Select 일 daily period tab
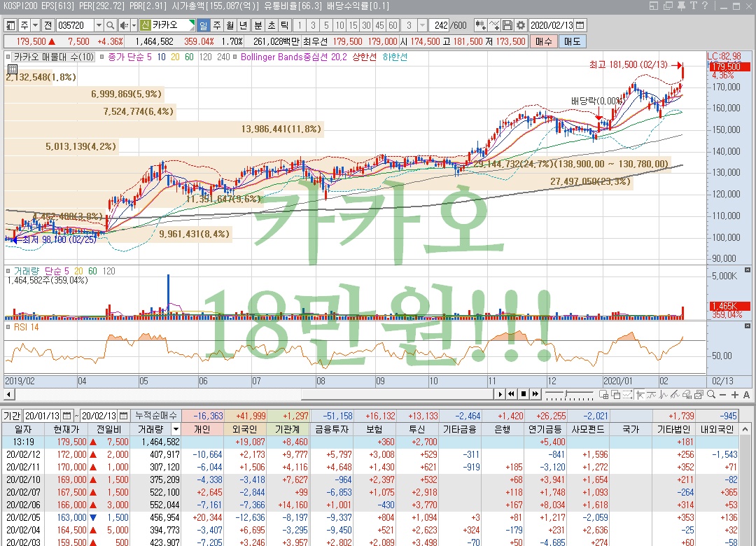Screen dimensions: 756x546 pos(204,26)
